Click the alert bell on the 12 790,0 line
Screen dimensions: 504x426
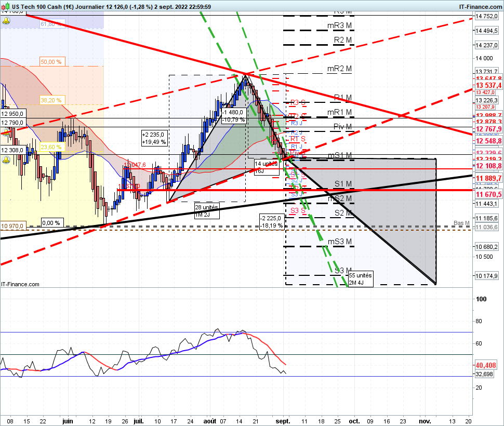tap(6, 132)
